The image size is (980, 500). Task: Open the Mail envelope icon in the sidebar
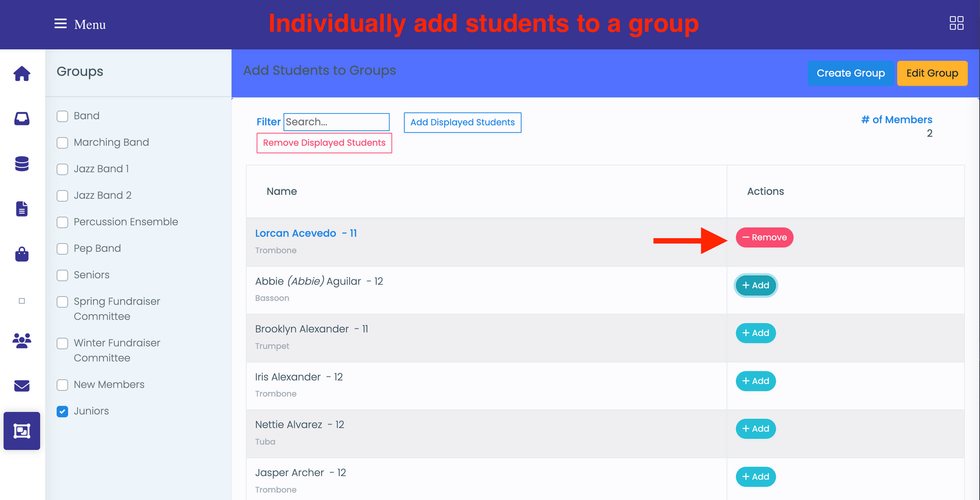(22, 386)
